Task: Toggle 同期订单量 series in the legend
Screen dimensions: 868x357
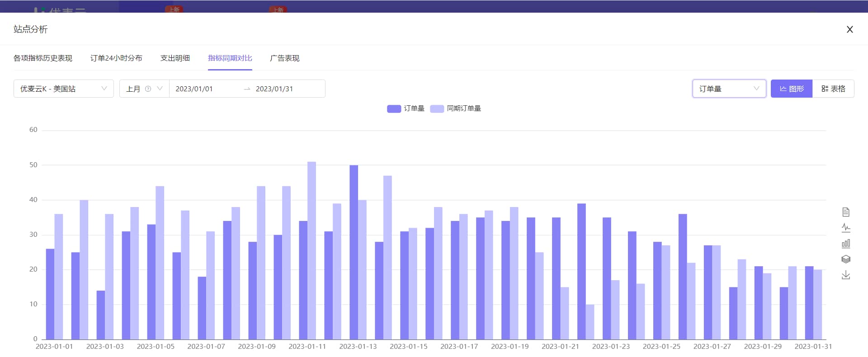Action: click(x=456, y=108)
